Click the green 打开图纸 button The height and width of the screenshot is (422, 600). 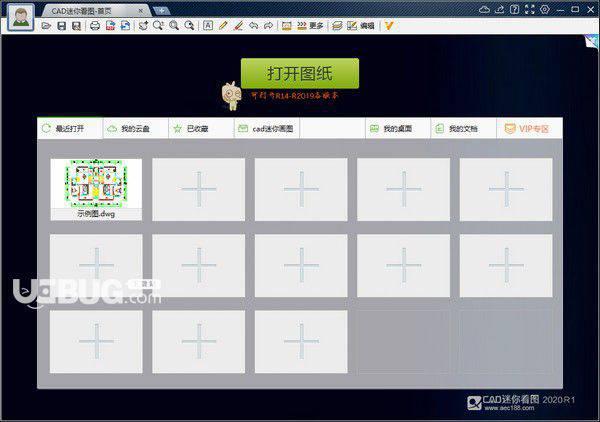click(300, 73)
